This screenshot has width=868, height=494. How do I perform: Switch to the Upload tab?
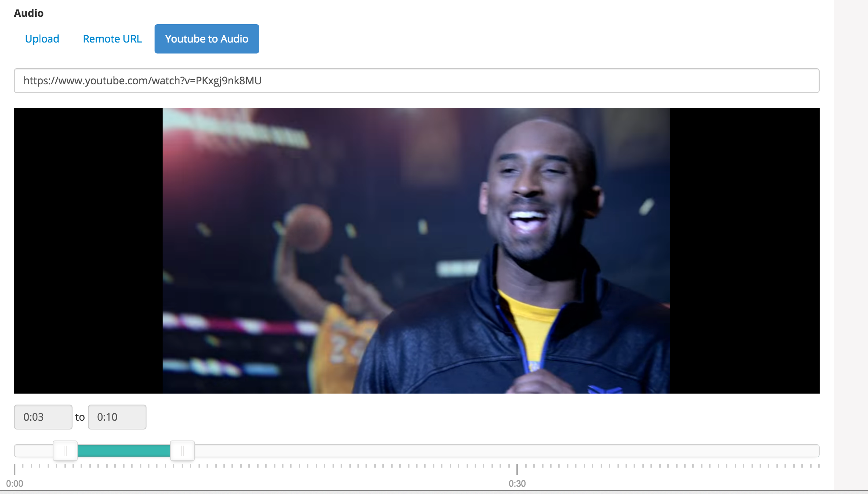42,39
